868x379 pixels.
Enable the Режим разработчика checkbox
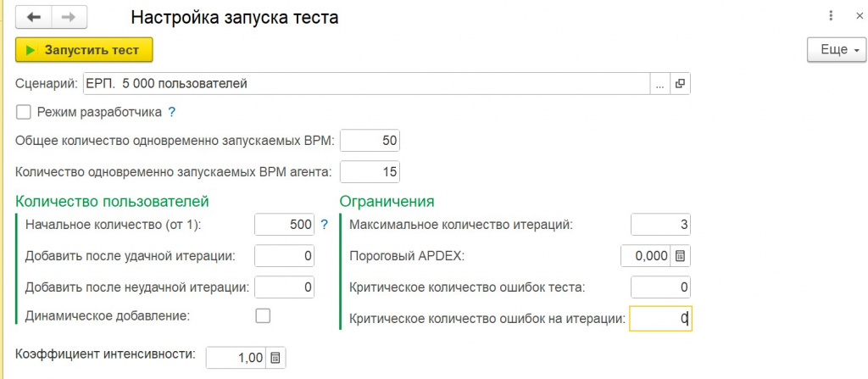pyautogui.click(x=24, y=113)
